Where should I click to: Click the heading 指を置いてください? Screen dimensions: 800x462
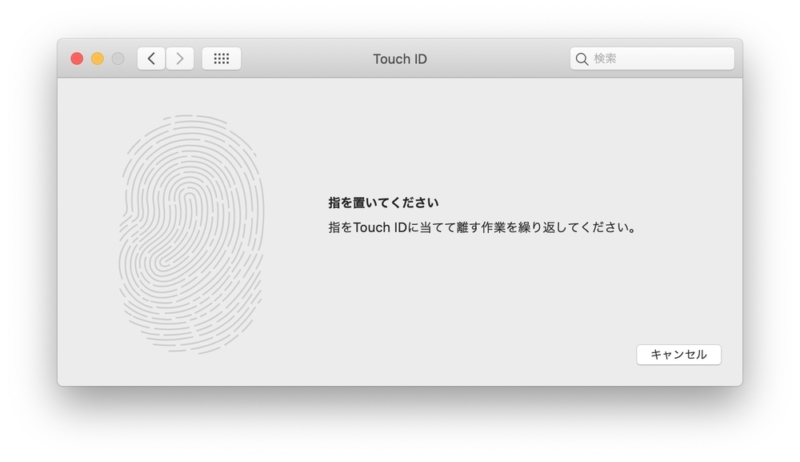pos(383,202)
